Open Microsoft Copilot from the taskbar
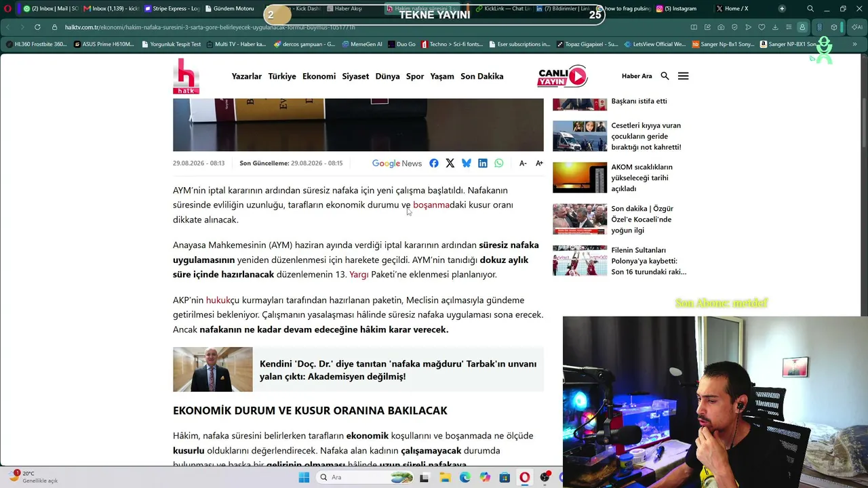 (485, 477)
